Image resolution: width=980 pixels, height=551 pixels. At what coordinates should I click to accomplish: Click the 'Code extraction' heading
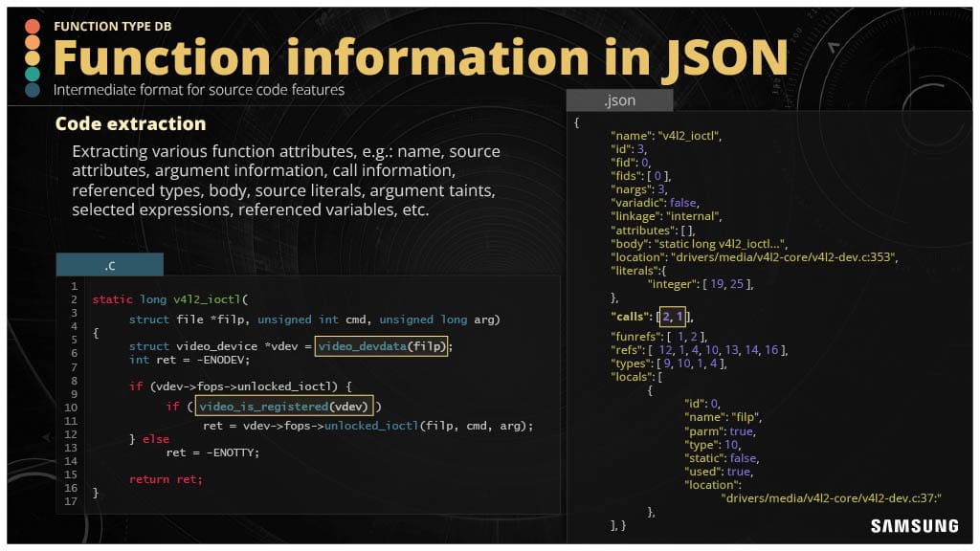click(130, 123)
